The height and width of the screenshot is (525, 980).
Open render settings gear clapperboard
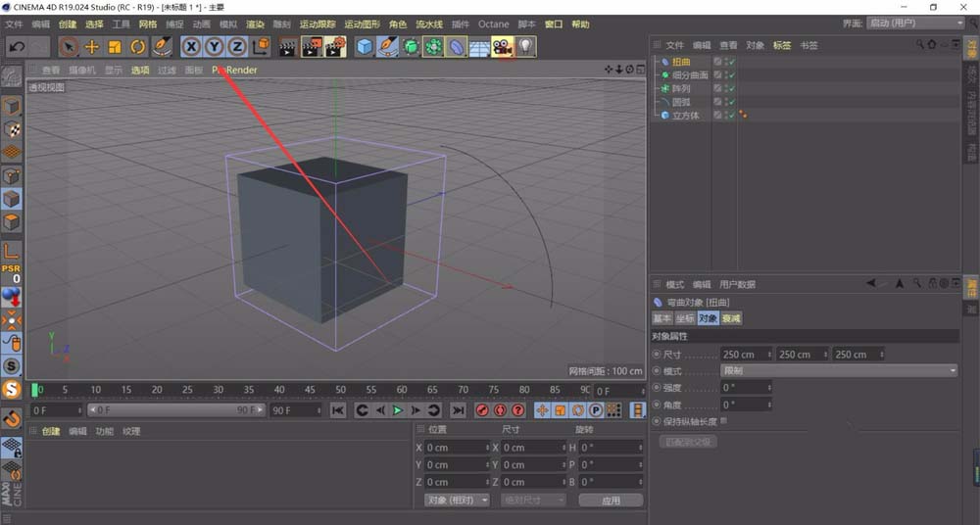pos(335,46)
